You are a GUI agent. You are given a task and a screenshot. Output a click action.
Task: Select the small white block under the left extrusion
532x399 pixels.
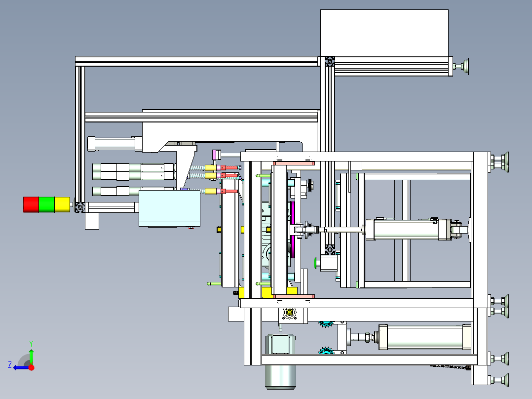pos(92,221)
